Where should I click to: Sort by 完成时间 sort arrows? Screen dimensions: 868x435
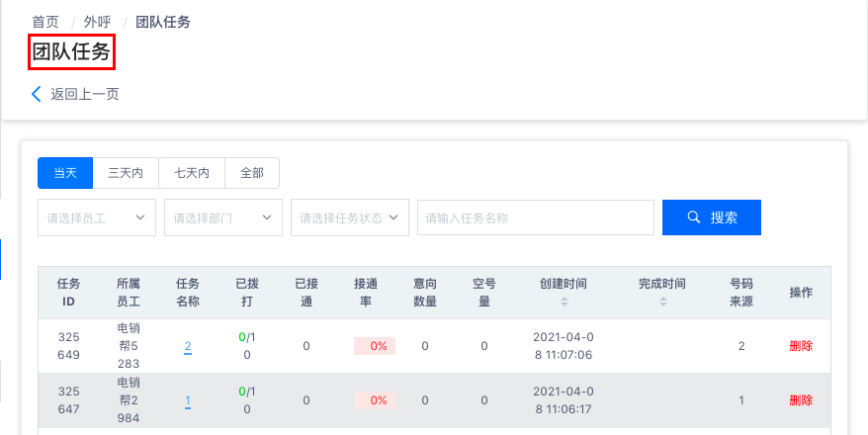[x=662, y=302]
